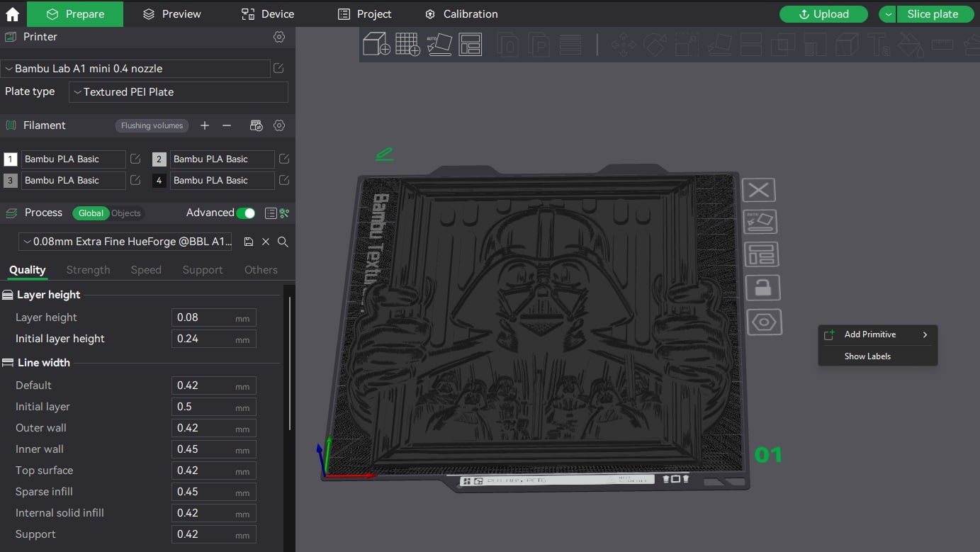Open the Bambu Lab A1 mini printer dropdown

[x=135, y=69]
